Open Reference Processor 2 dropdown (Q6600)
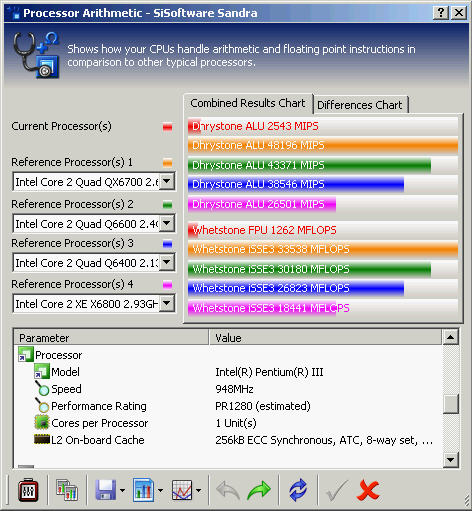Screen dimensions: 472x511 click(167, 223)
